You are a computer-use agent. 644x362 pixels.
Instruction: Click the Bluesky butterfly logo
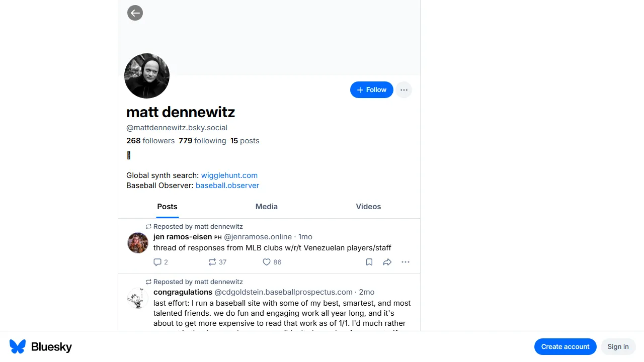coord(17,346)
